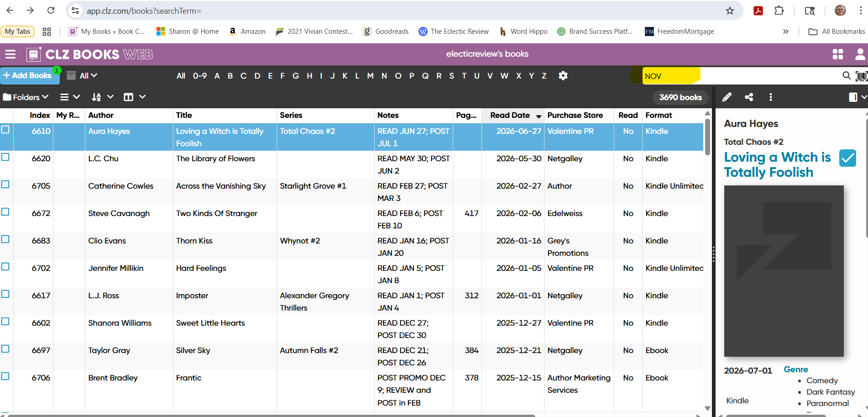Share the selected book

tap(749, 97)
